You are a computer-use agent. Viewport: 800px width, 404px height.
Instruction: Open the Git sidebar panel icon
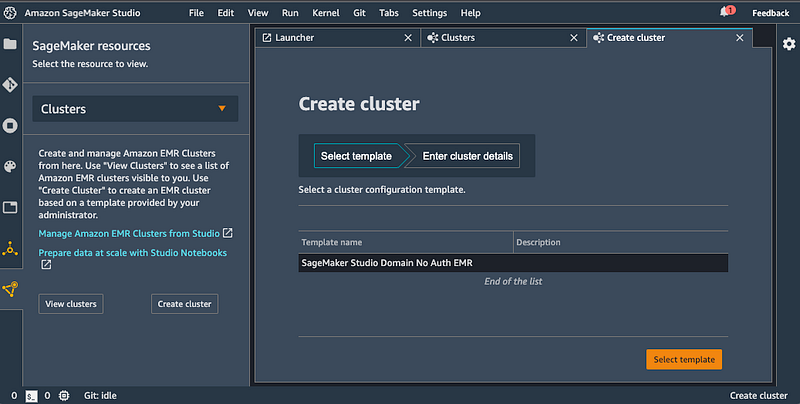10,85
